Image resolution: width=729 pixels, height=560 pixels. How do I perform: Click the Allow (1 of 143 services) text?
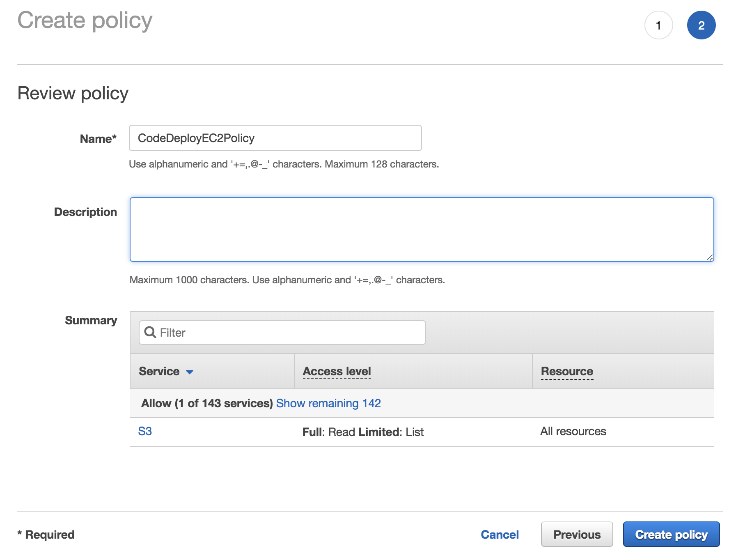(207, 403)
